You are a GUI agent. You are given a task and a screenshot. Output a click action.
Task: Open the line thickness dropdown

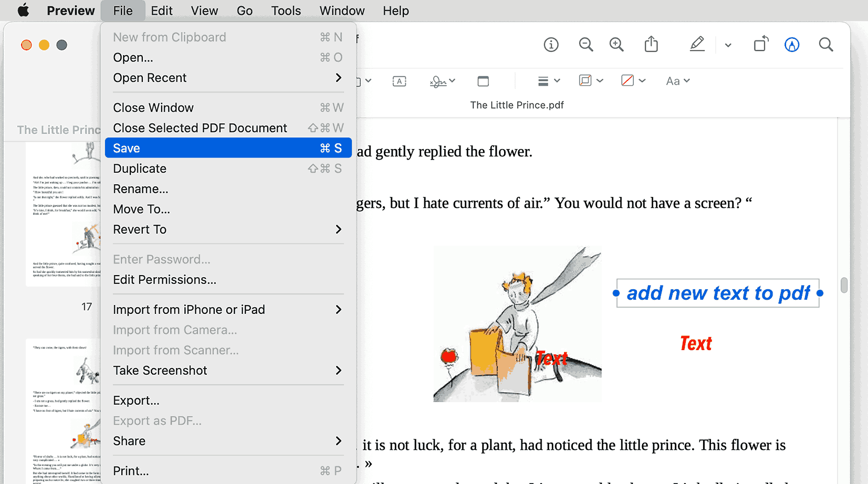(x=548, y=80)
